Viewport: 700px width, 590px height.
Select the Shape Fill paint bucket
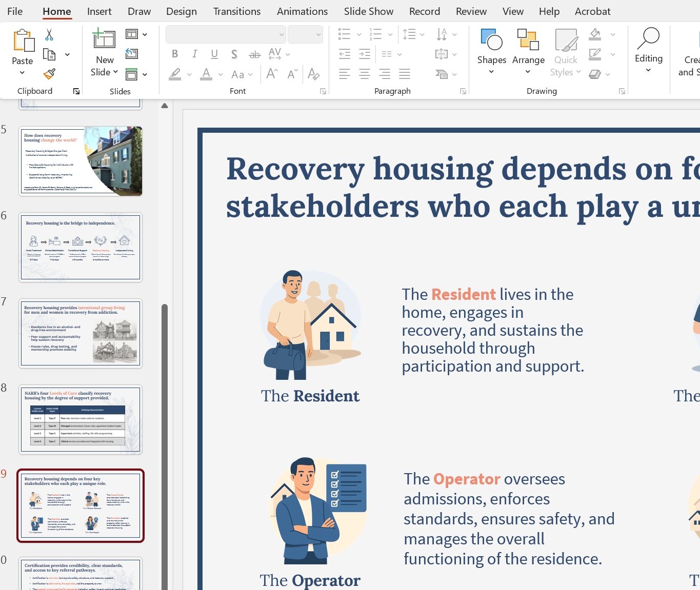[595, 34]
